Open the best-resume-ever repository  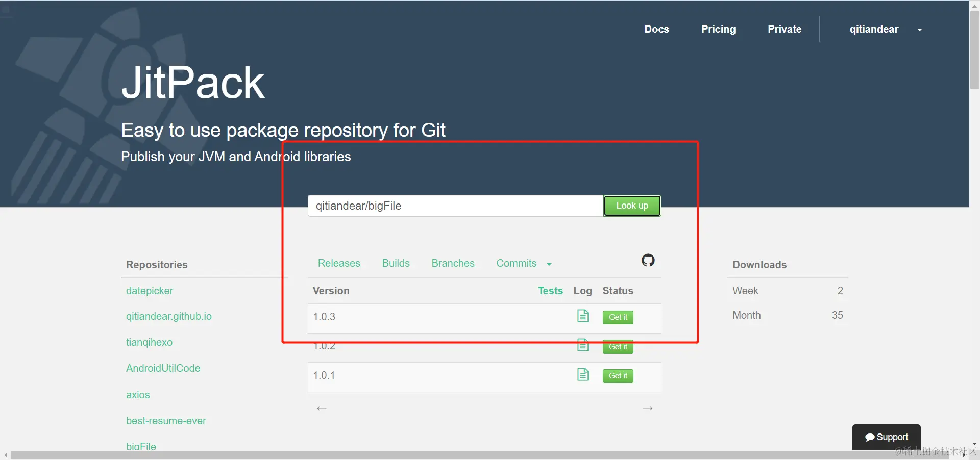coord(166,421)
